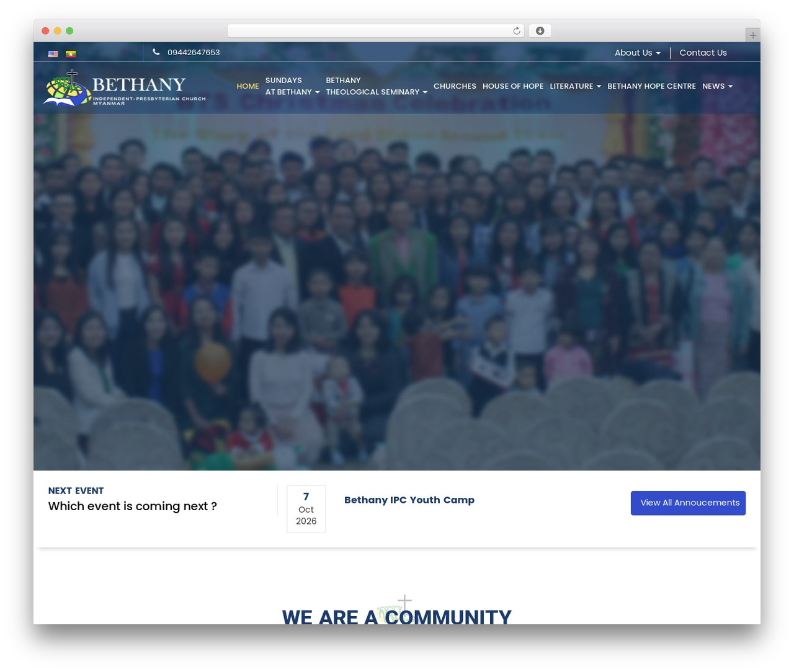Click the green maximize window button
The image size is (794, 672).
(69, 31)
